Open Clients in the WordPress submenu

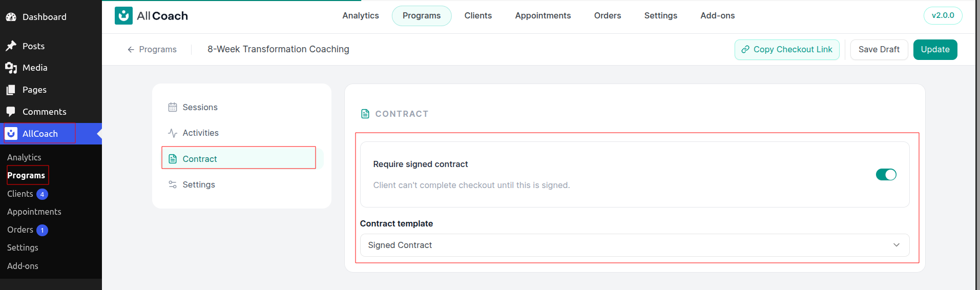(20, 194)
